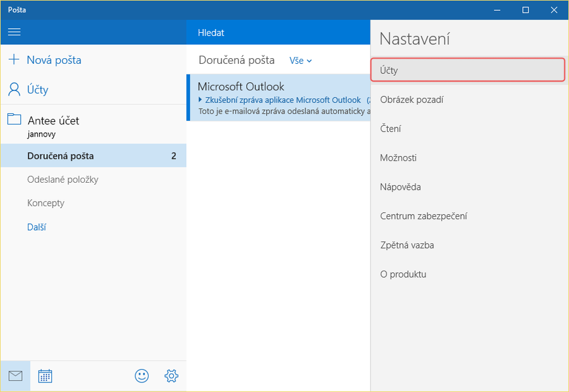This screenshot has width=569, height=392.
Task: Select the Doručená pošta folder
Action: click(61, 156)
